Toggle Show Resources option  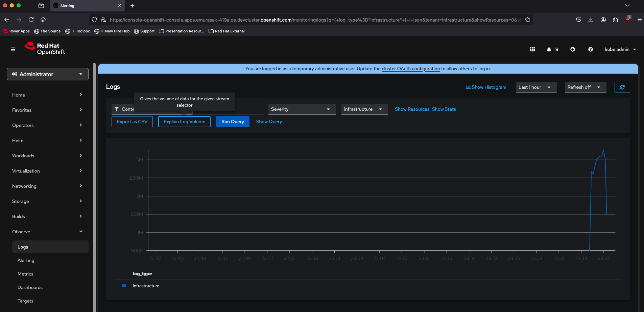pos(412,109)
